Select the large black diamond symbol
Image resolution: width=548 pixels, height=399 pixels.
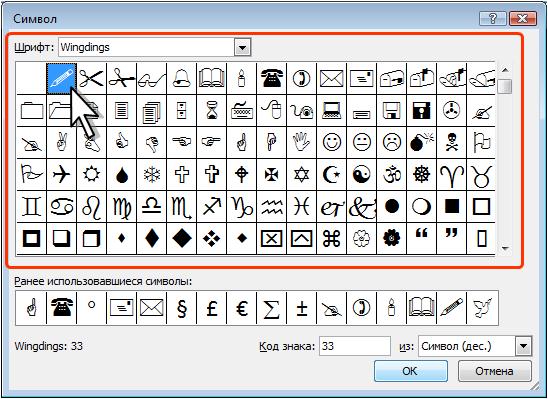click(181, 239)
